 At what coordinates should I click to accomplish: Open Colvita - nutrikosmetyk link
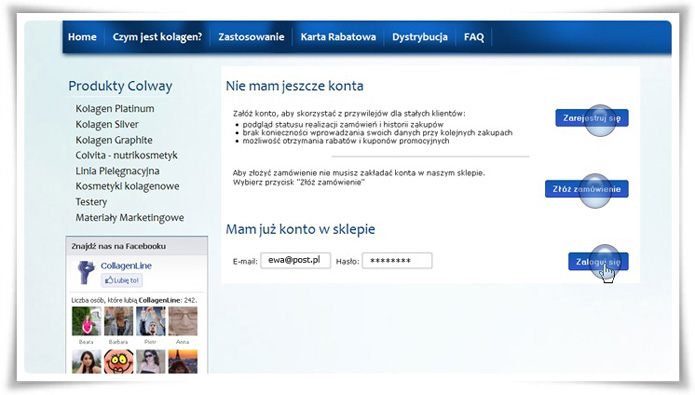126,155
